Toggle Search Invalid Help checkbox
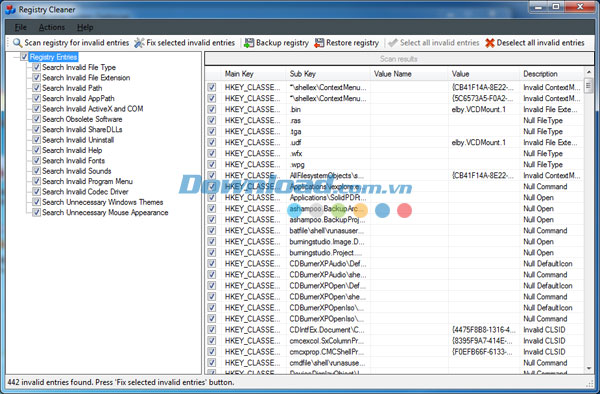Viewport: 600px width, 394px height. [x=36, y=150]
